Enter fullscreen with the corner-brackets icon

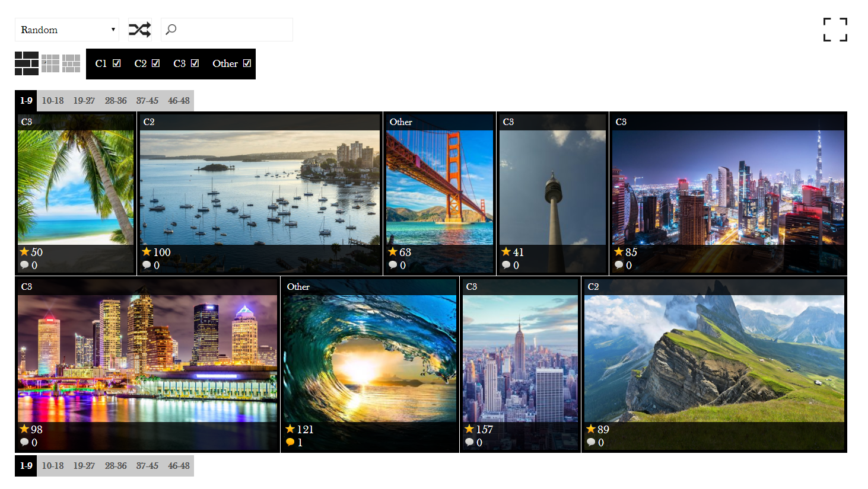coord(835,30)
